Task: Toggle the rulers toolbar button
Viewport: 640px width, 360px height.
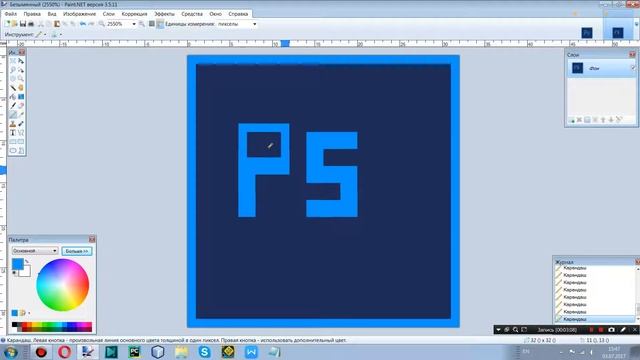Action: (160, 24)
